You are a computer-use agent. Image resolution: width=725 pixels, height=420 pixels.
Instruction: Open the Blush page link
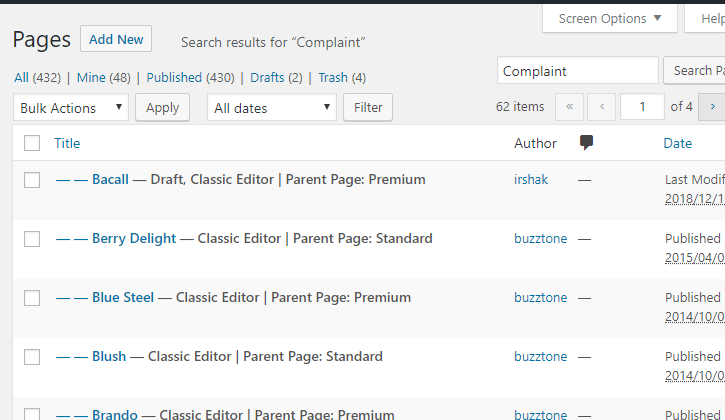(109, 357)
